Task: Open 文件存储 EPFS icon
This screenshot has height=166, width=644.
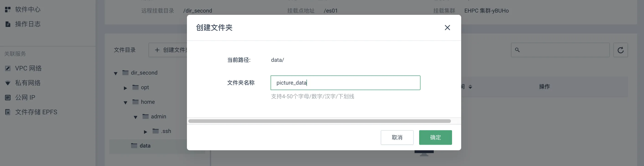Action: [x=8, y=112]
